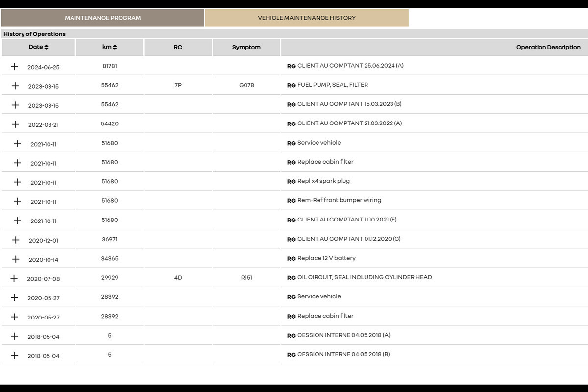Sort table by Date column arrows

click(46, 47)
